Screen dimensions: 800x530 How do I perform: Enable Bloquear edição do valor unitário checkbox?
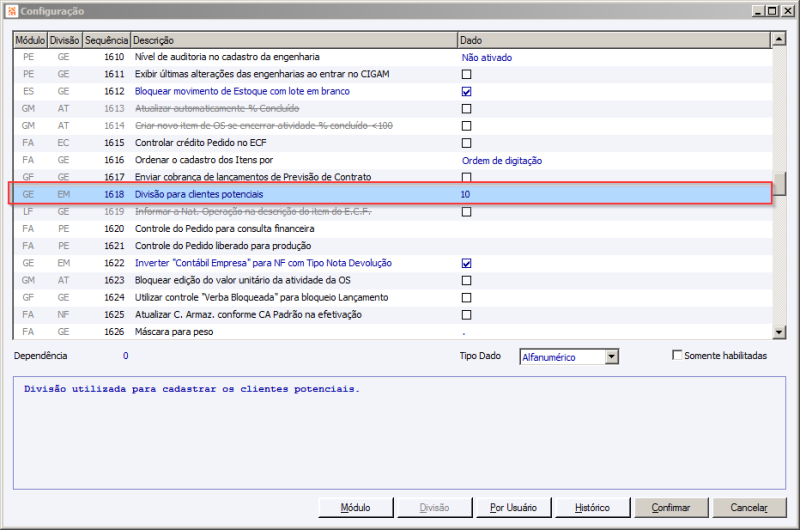(466, 281)
